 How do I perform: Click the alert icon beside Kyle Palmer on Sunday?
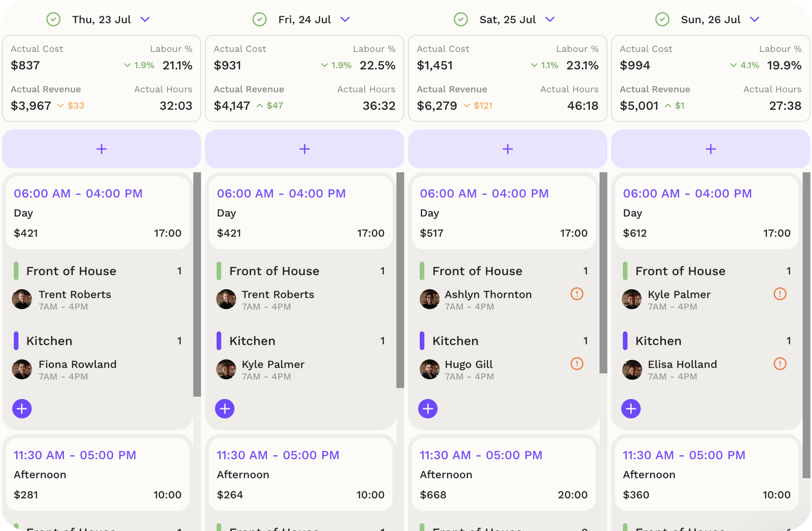780,294
